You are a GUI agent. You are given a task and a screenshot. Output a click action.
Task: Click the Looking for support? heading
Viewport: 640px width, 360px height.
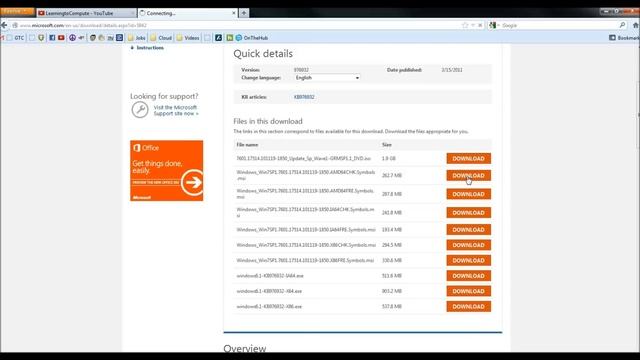tap(164, 96)
